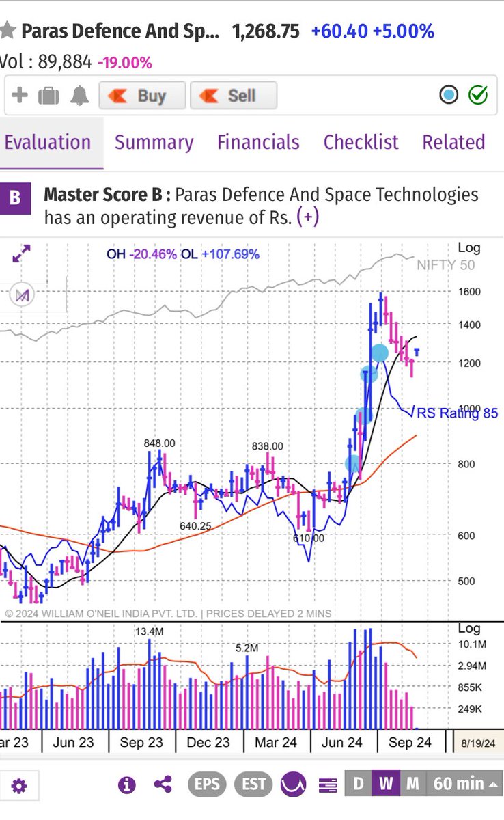Screen dimensions: 504x820
Task: Toggle the Log price scale label
Action: point(469,247)
